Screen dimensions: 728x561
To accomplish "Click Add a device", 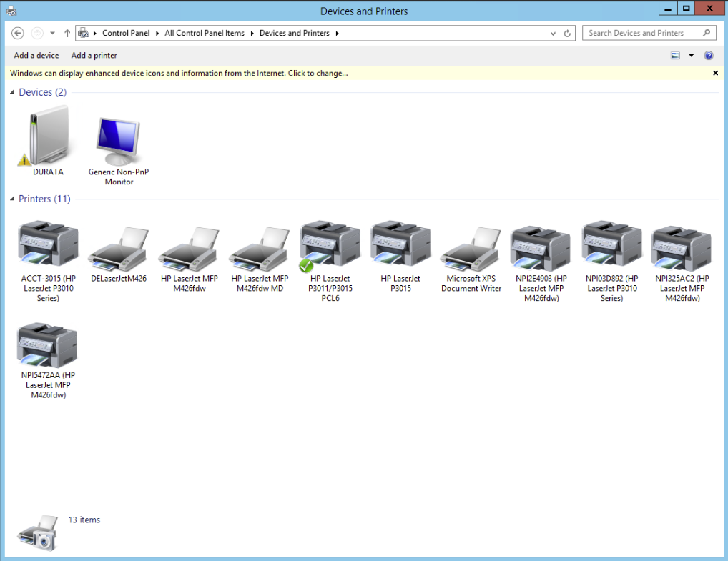I will [x=36, y=56].
